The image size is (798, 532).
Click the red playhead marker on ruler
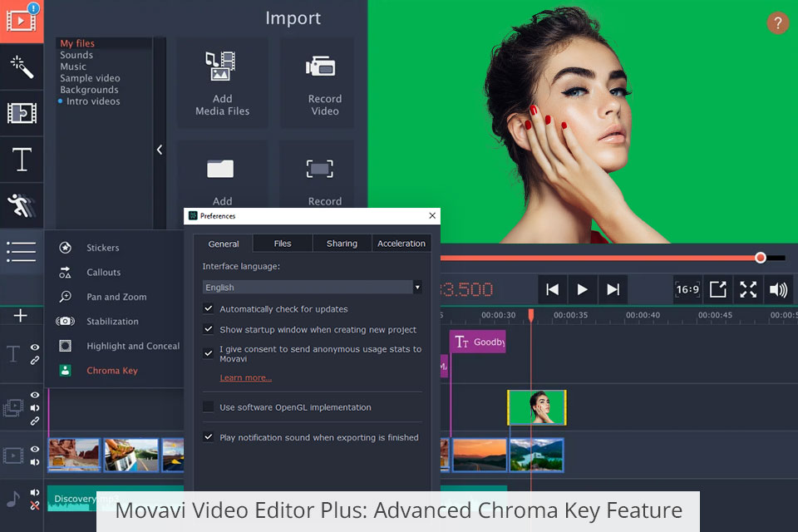pos(531,315)
